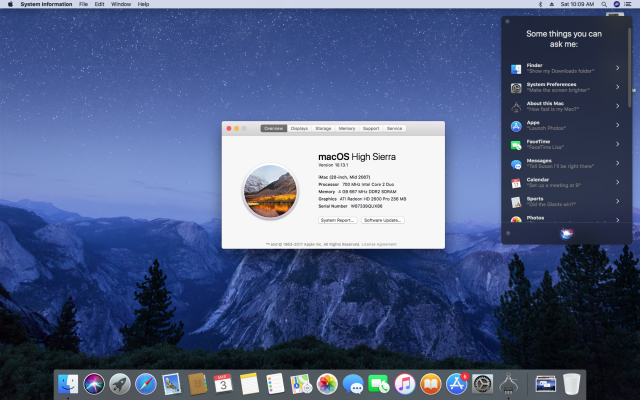Open Finder from the Dock
Image resolution: width=640 pixels, height=400 pixels.
[x=68, y=384]
